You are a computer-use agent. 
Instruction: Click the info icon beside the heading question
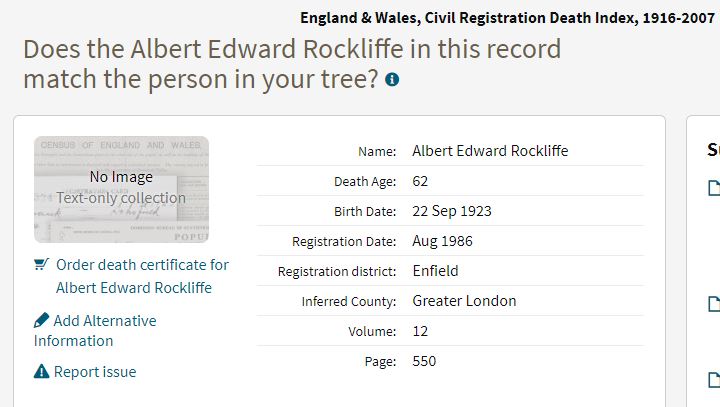pyautogui.click(x=392, y=79)
